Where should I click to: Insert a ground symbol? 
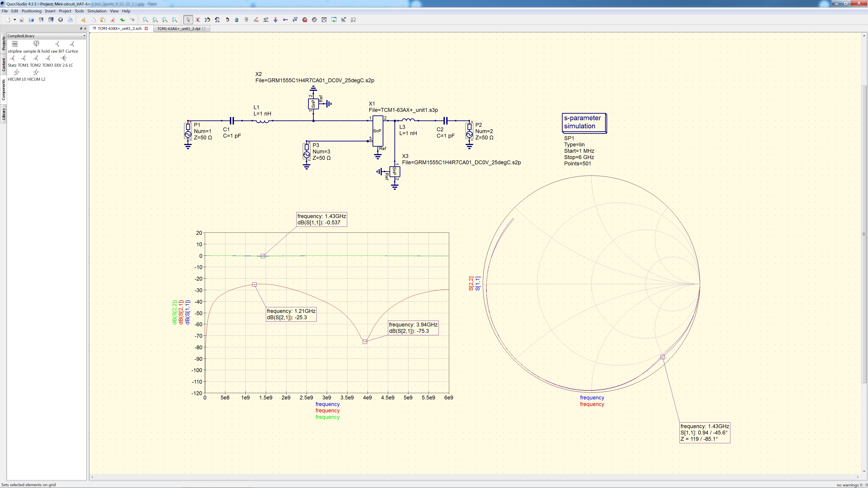coord(276,19)
